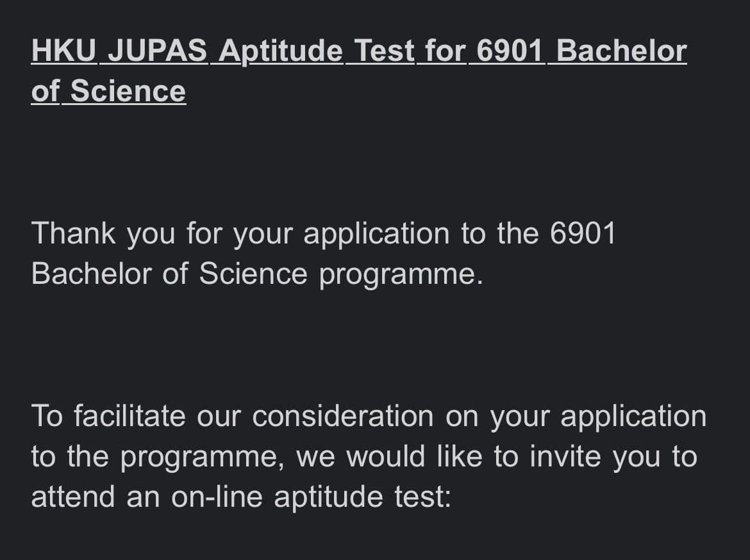The image size is (750, 560).
Task: Click 'Bachelor of Science programme.' body line
Action: 257,274
